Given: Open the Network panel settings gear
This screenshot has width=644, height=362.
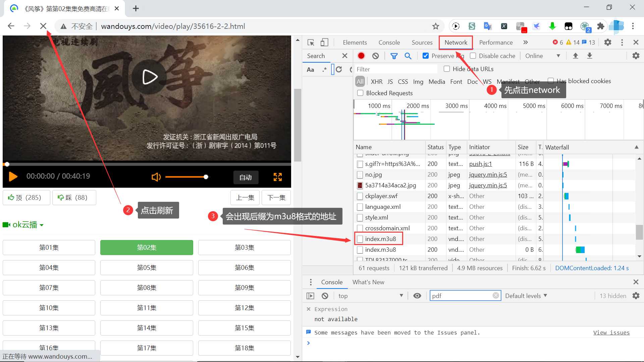Looking at the screenshot, I should pos(636,56).
